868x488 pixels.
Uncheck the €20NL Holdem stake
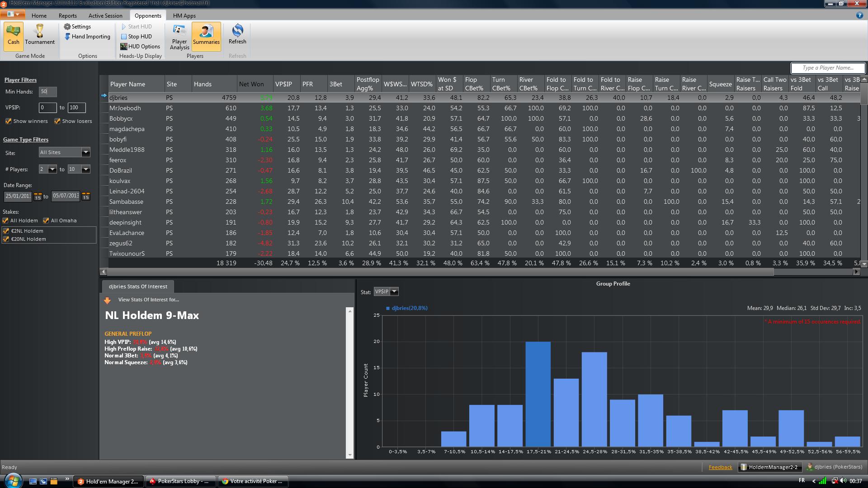coord(6,239)
